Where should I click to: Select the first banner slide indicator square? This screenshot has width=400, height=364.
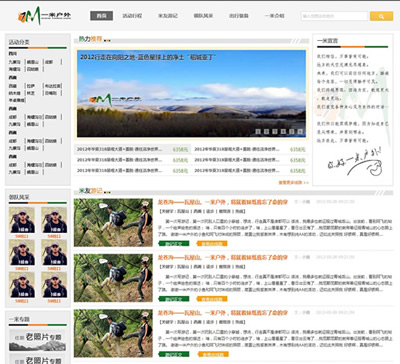coord(258,132)
